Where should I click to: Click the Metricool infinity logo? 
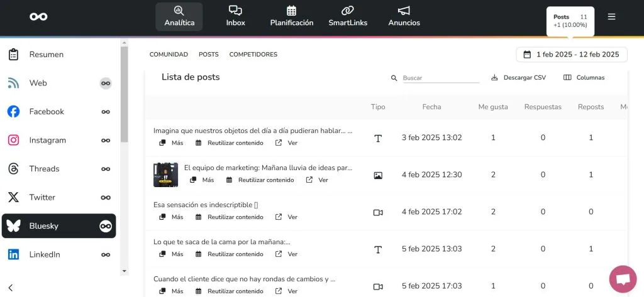[x=38, y=16]
